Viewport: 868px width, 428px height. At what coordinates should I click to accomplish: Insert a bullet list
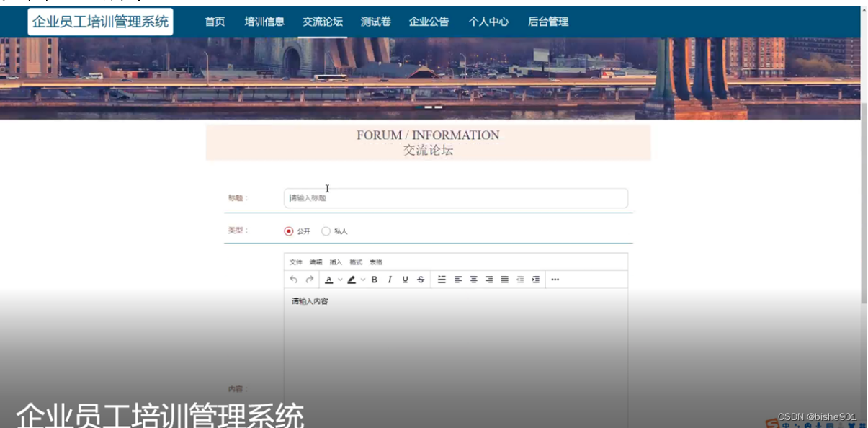click(442, 280)
